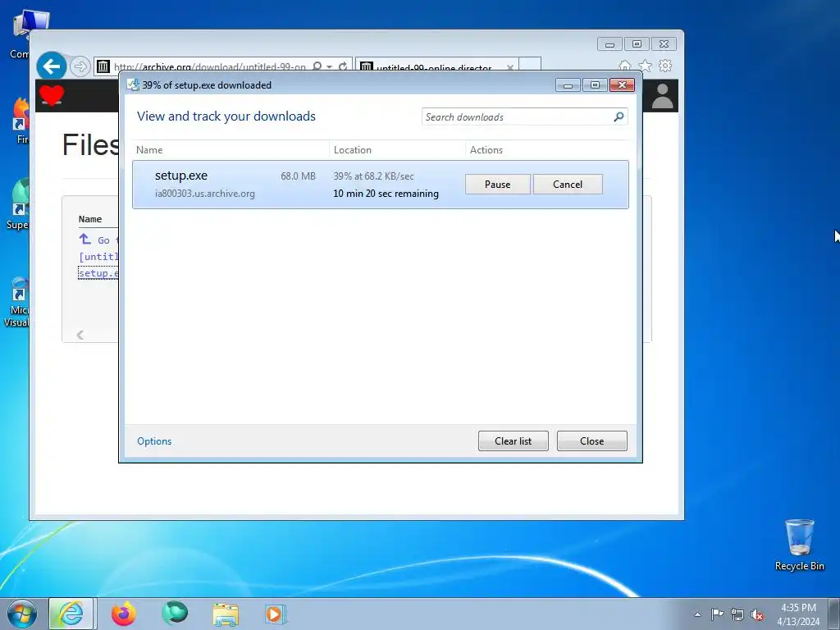Open IE tools gear icon

[665, 66]
